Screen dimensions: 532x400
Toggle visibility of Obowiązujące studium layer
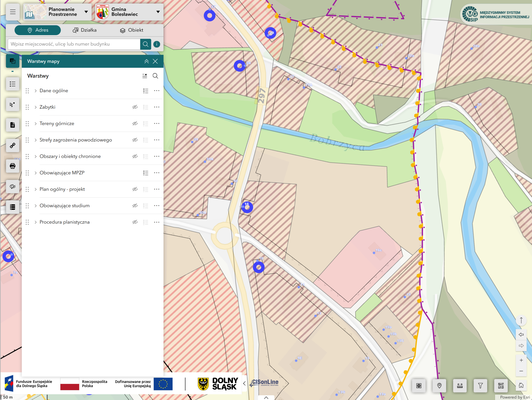135,206
